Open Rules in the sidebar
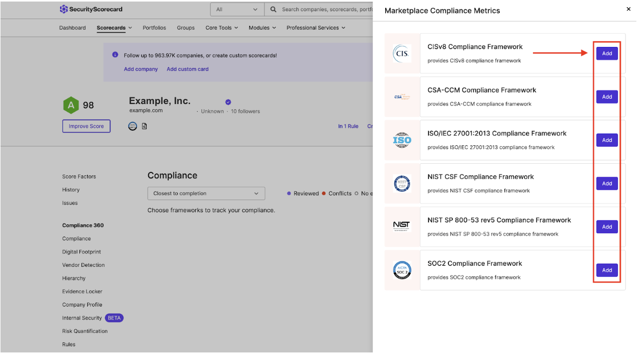This screenshot has width=644, height=355. tap(69, 345)
